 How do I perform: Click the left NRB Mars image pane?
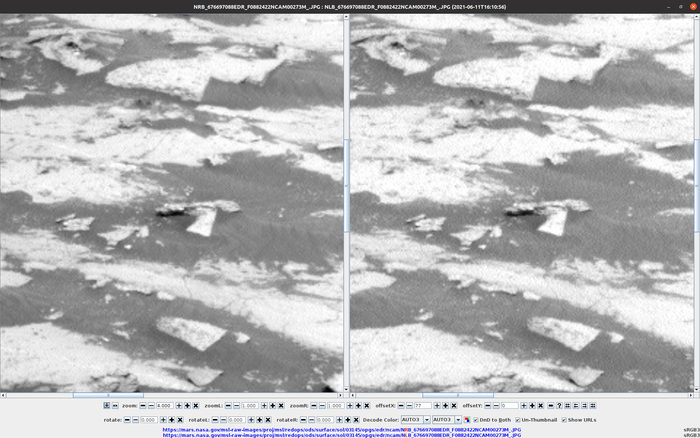172,203
